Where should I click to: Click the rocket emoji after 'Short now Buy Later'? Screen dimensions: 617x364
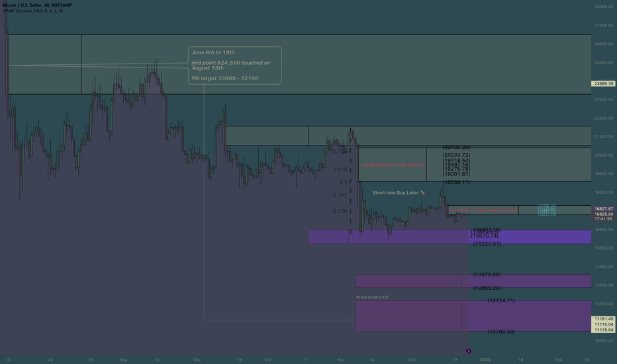[422, 193]
